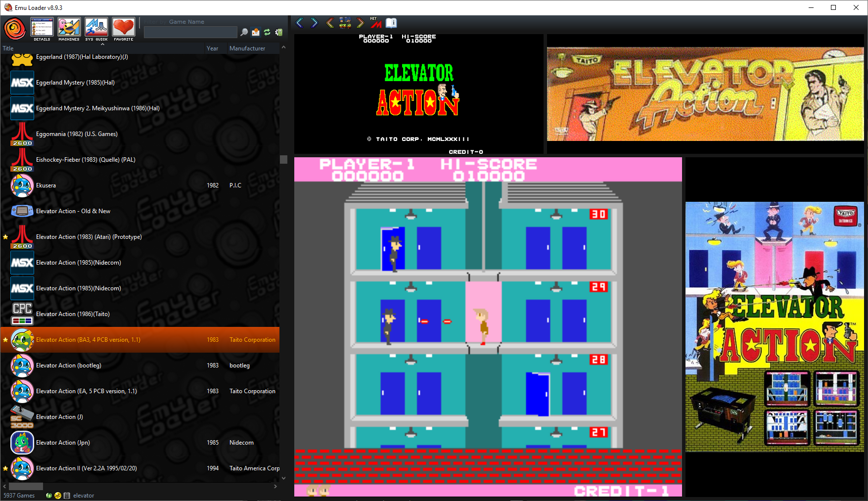868x501 pixels.
Task: Click the blue next arrow chevron
Action: coord(315,23)
